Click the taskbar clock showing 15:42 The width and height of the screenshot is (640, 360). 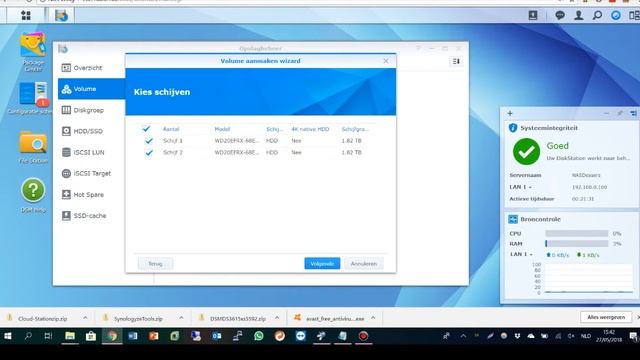pos(609,336)
